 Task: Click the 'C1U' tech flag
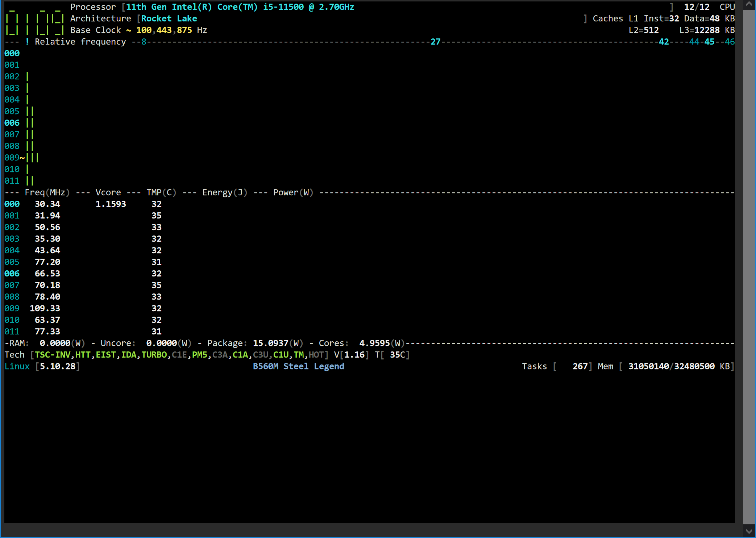(281, 355)
